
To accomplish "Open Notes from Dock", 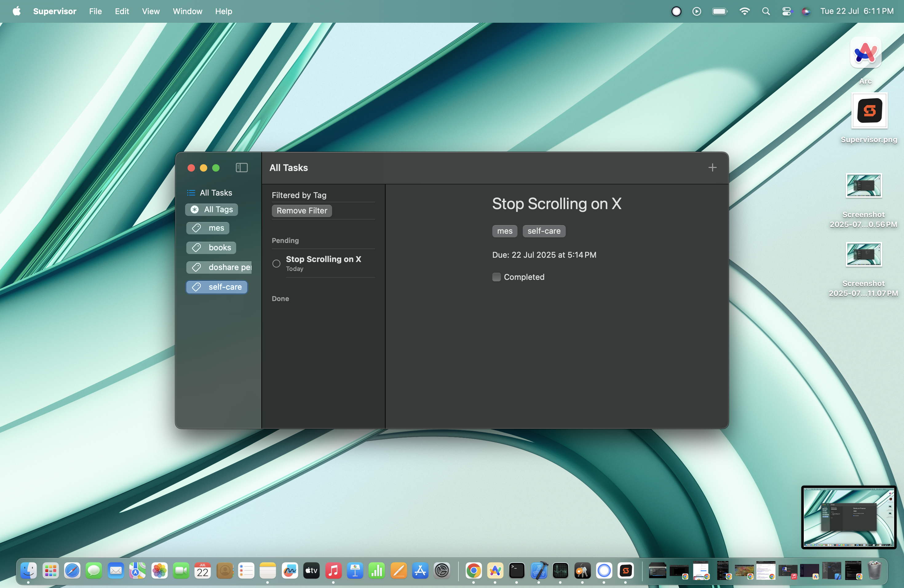I will coord(268,570).
